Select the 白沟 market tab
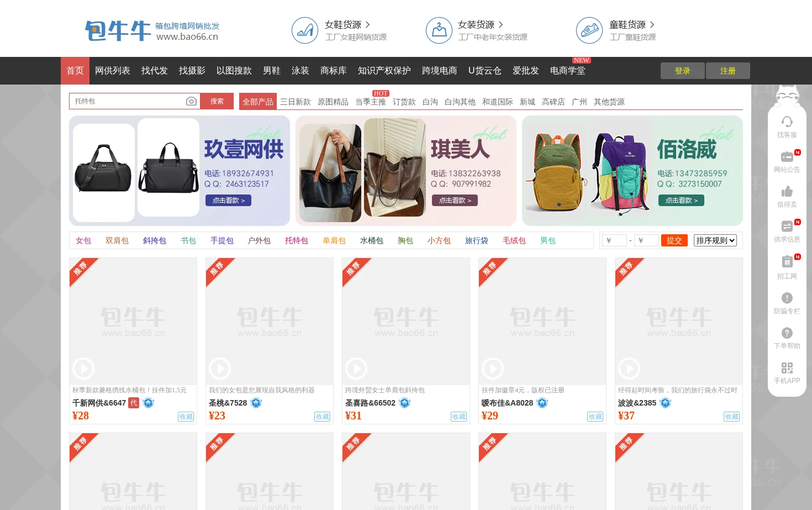 tap(430, 102)
